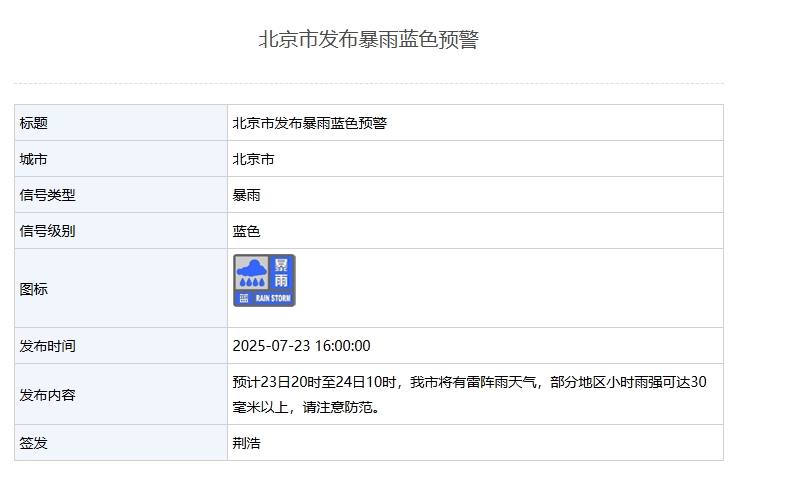Click the 发布内容 label cell
This screenshot has height=483, width=791.
[x=121, y=394]
